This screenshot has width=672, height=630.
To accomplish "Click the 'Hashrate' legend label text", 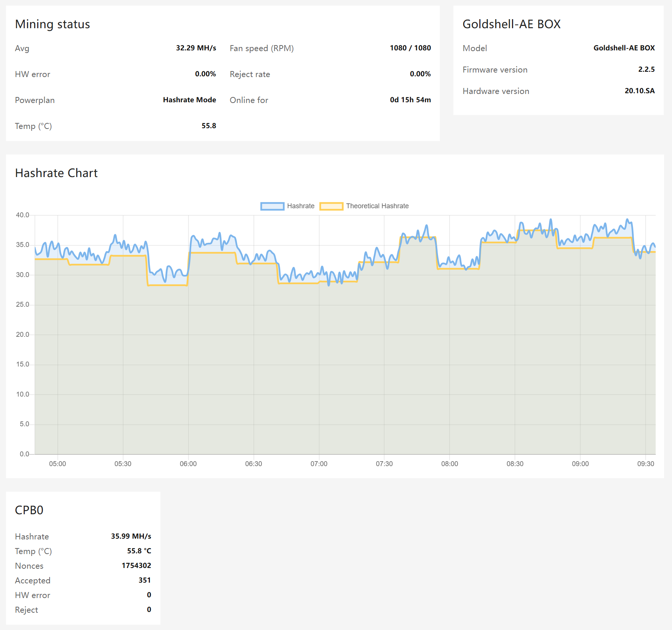I will click(x=301, y=206).
